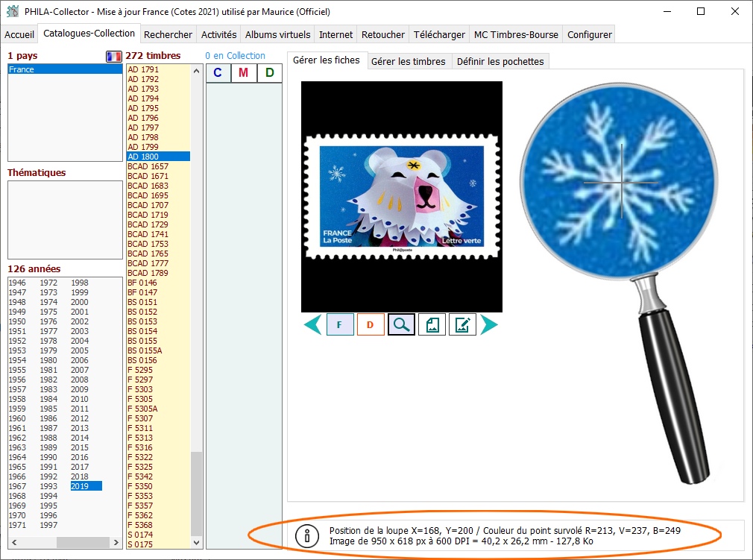Screen dimensions: 753x560
Task: Select France in the country list
Action: coord(66,69)
